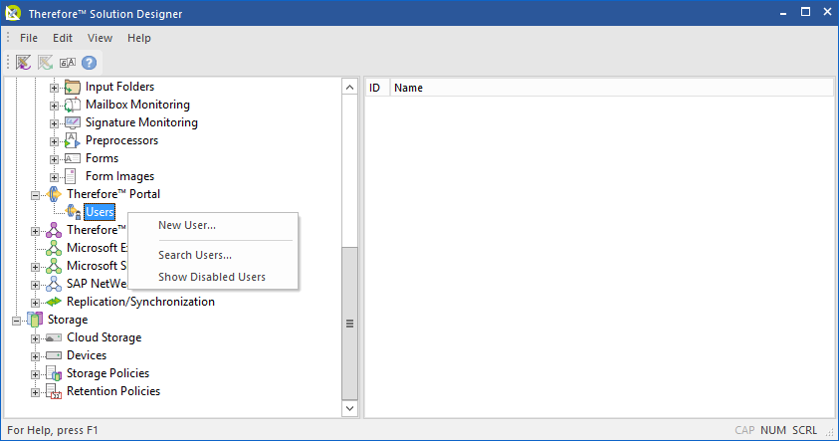Open the View menu
The width and height of the screenshot is (839, 441).
pos(100,38)
